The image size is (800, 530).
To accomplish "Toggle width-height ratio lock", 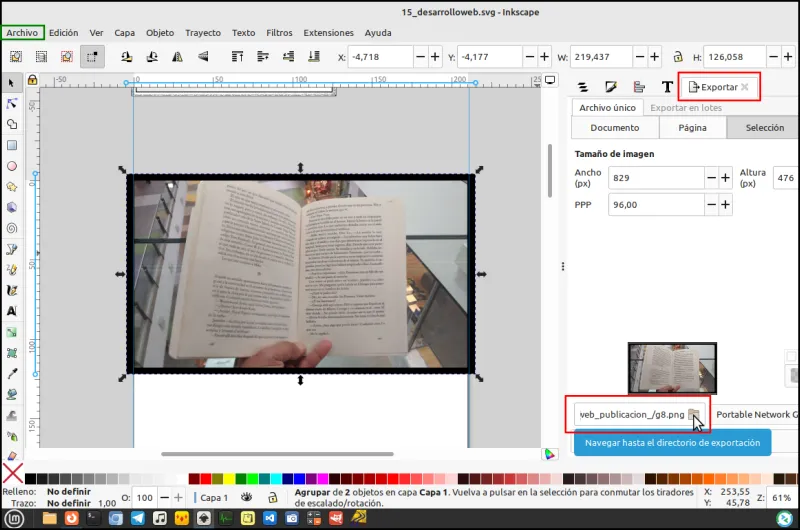I will tap(678, 57).
